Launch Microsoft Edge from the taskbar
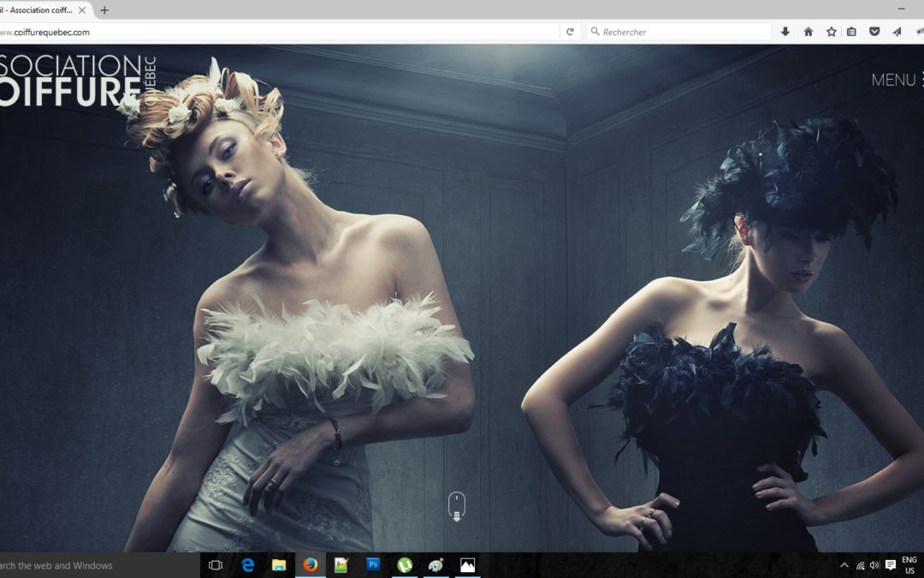The width and height of the screenshot is (924, 578). [x=248, y=565]
